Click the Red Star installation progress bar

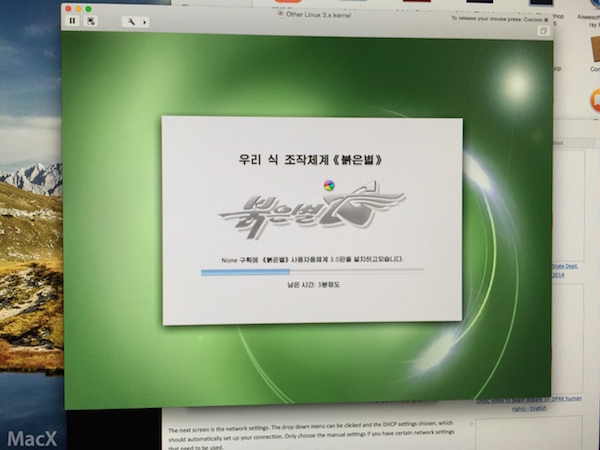point(312,271)
